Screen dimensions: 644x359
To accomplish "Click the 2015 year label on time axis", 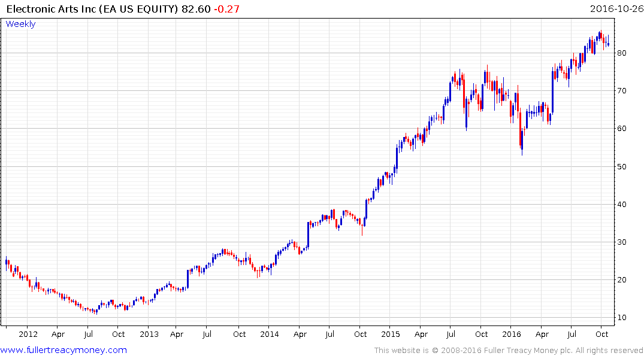I will point(391,334).
